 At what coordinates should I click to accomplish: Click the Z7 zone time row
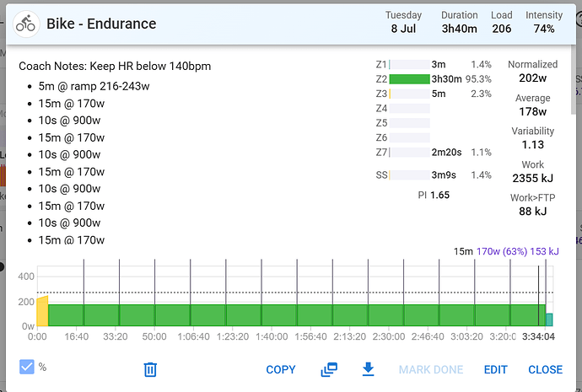click(445, 152)
